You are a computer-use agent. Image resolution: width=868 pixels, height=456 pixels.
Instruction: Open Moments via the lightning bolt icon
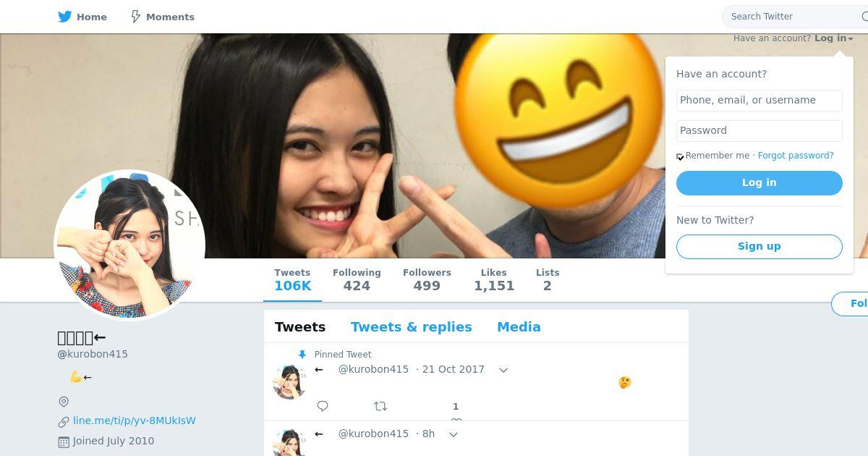click(x=135, y=17)
